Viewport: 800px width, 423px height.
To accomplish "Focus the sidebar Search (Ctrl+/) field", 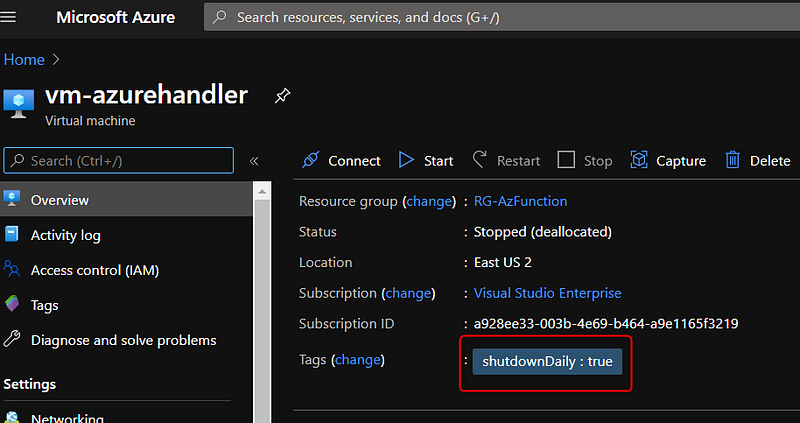I will (118, 161).
